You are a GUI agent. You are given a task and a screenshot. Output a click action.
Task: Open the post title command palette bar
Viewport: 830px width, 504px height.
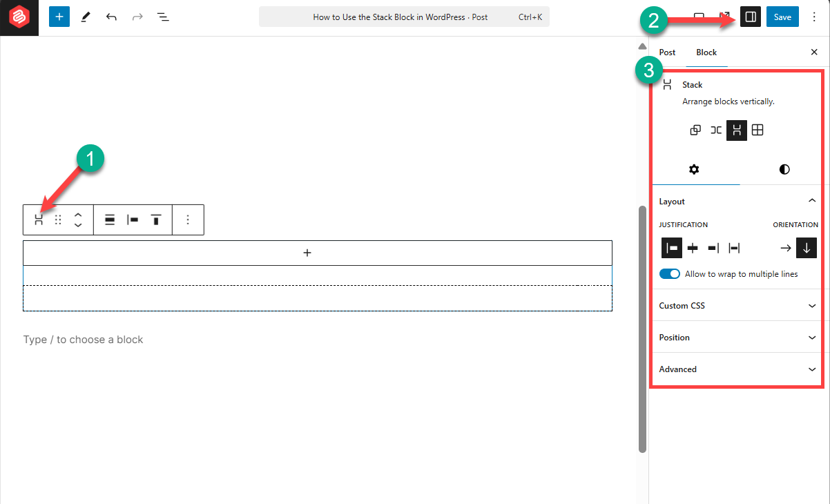[404, 17]
